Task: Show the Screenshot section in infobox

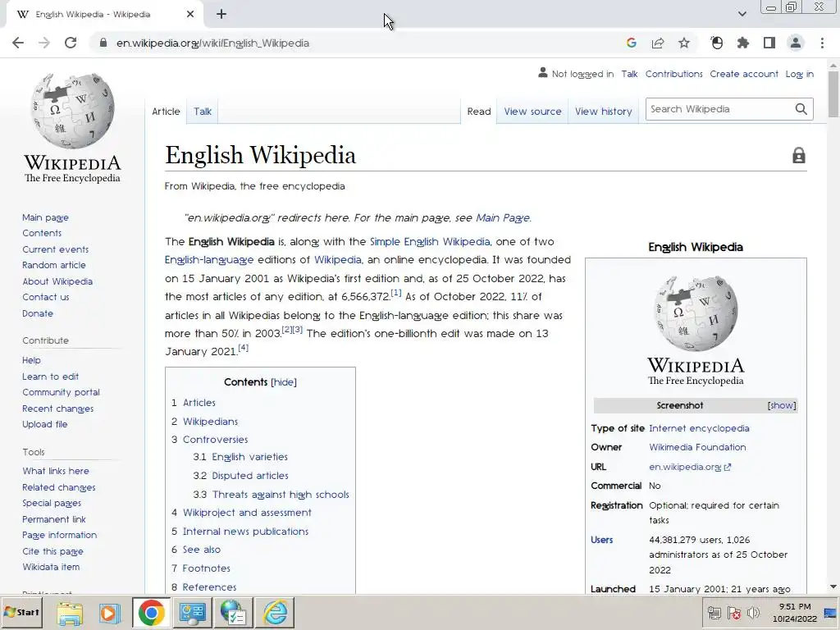Action: (x=782, y=405)
